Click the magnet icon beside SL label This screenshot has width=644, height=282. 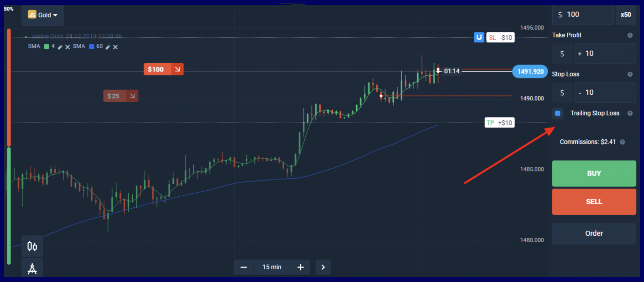(x=479, y=37)
